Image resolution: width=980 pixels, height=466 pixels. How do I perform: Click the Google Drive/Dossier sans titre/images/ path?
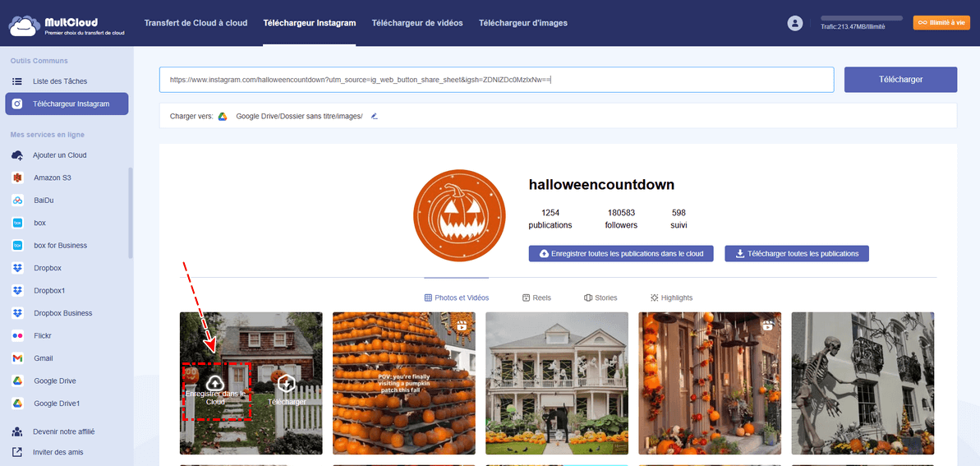tap(299, 117)
